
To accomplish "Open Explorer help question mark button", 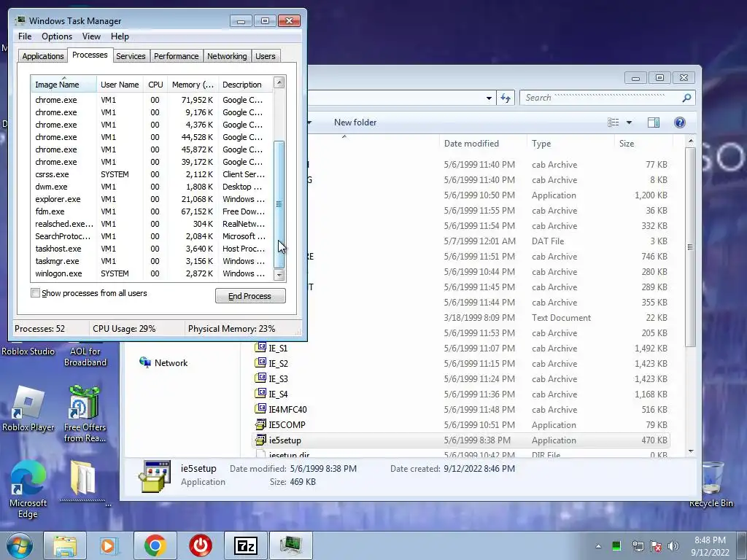I will (x=680, y=122).
